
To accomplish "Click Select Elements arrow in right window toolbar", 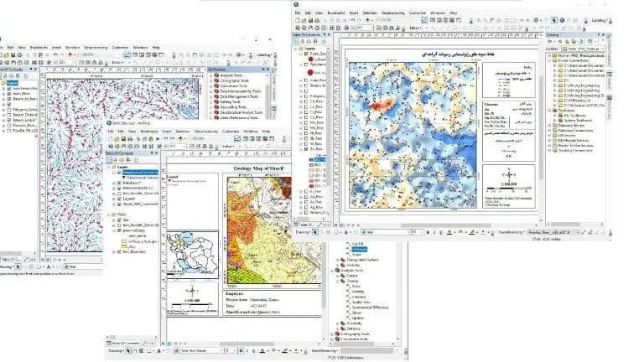I will [x=553, y=20].
